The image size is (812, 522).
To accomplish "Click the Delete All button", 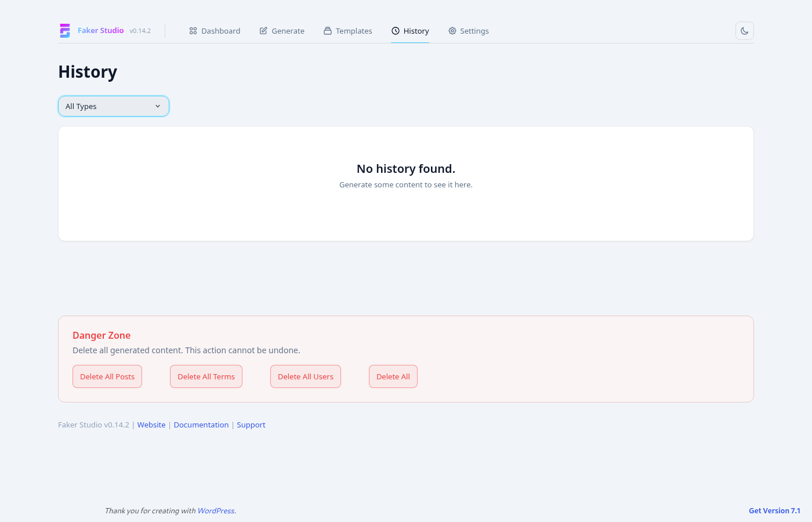I will [393, 376].
